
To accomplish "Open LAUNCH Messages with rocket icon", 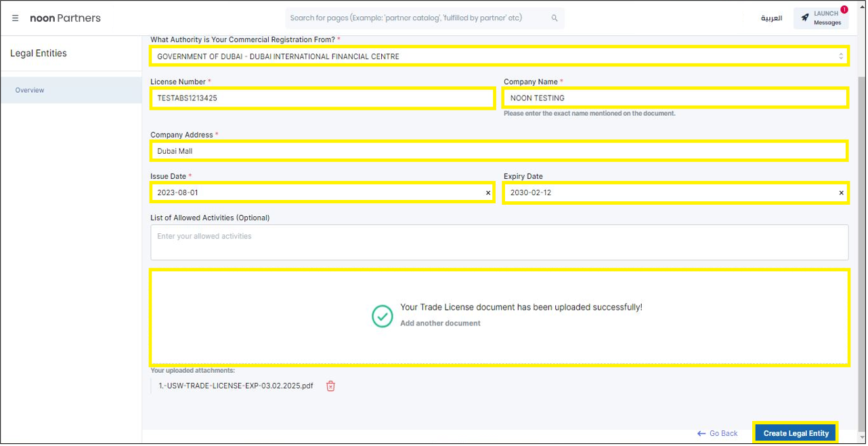I will click(x=821, y=18).
